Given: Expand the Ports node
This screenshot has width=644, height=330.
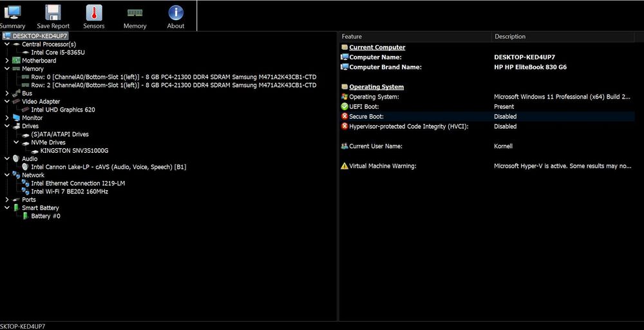Looking at the screenshot, I should click(7, 200).
